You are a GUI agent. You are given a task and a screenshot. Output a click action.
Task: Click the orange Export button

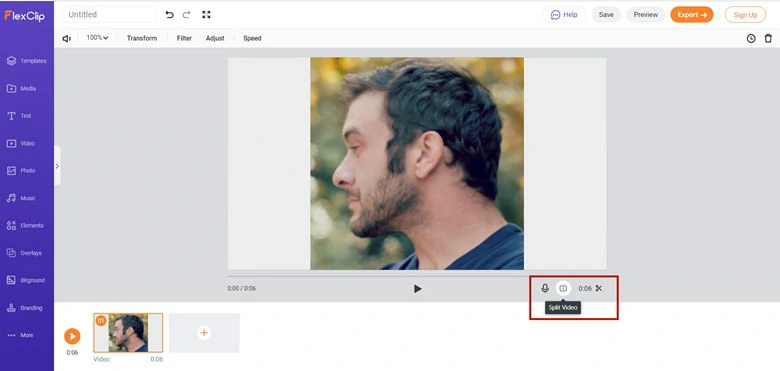tap(692, 15)
